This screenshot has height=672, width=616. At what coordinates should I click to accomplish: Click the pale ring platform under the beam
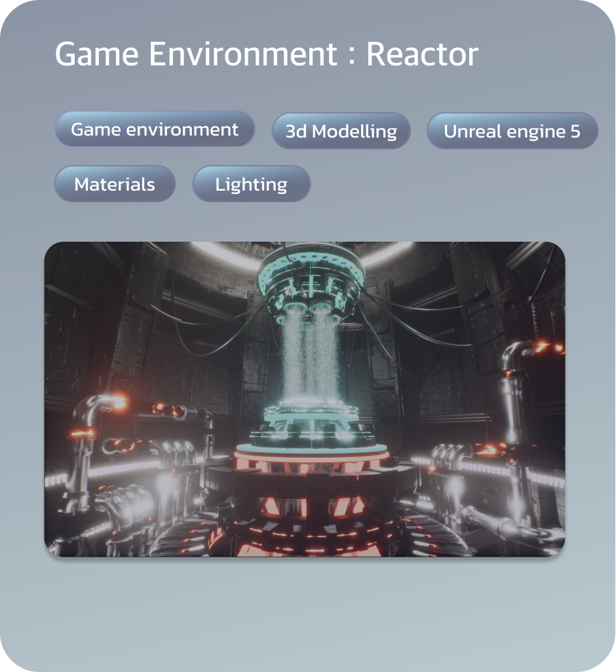[311, 414]
